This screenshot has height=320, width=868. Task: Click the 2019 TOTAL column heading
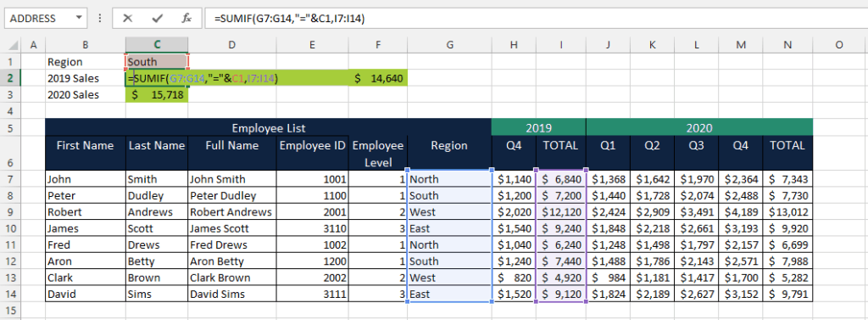(561, 153)
